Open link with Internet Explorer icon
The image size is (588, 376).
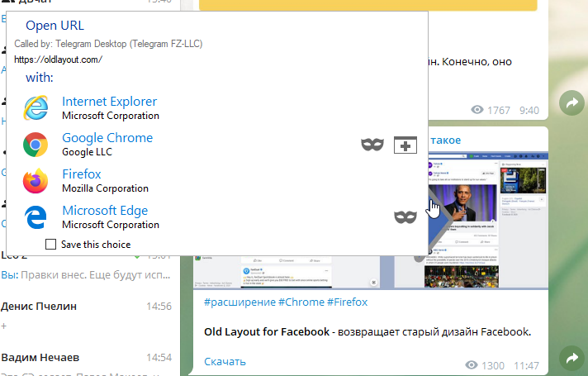(x=36, y=107)
